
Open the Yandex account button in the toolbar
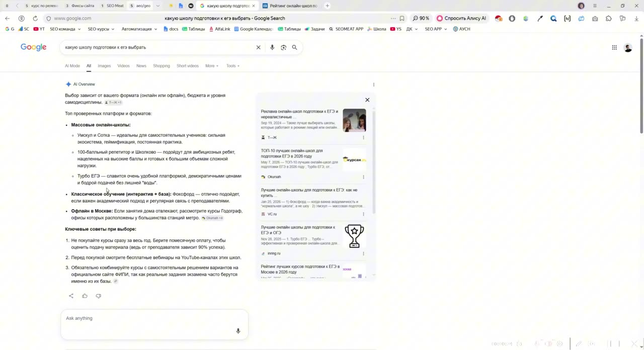coord(21,18)
